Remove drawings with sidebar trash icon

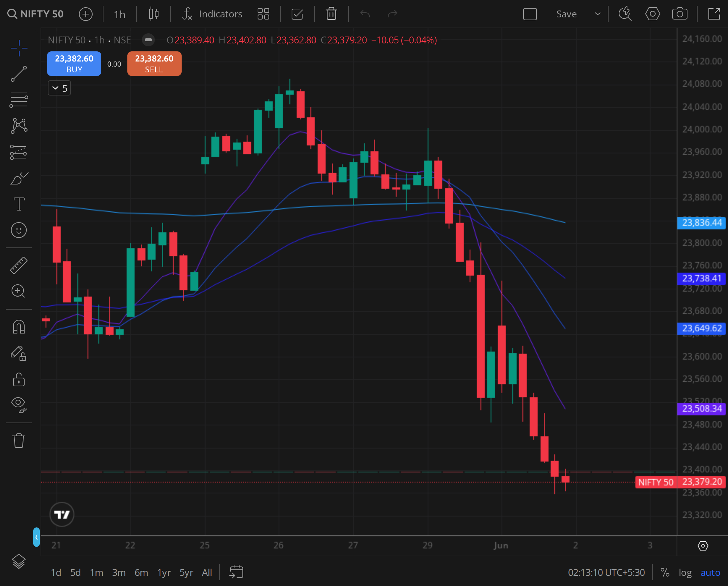point(19,441)
